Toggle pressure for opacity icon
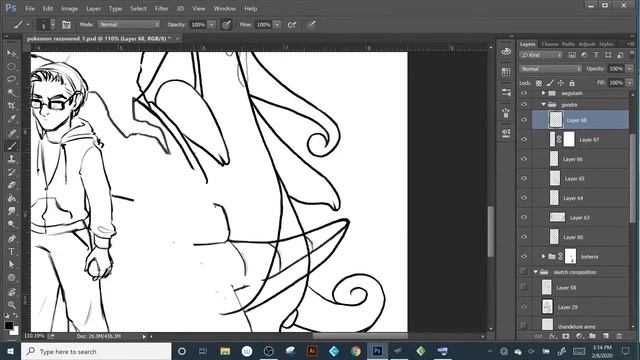This screenshot has height=360, width=640. coord(226,25)
